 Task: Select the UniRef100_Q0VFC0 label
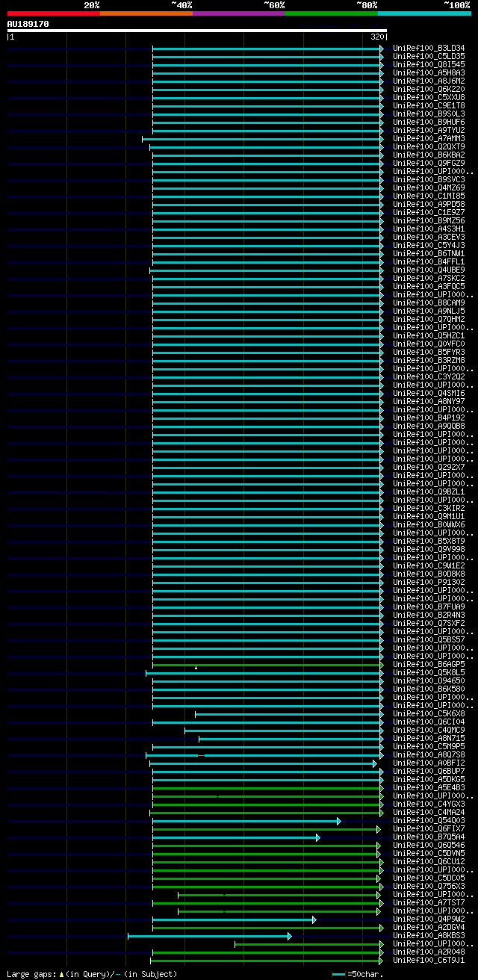[429, 344]
